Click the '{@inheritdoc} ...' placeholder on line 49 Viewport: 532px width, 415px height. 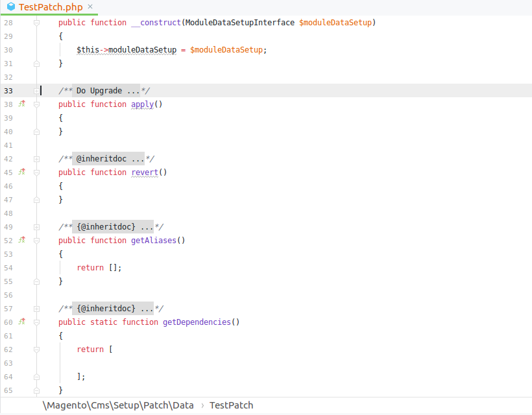tap(113, 227)
